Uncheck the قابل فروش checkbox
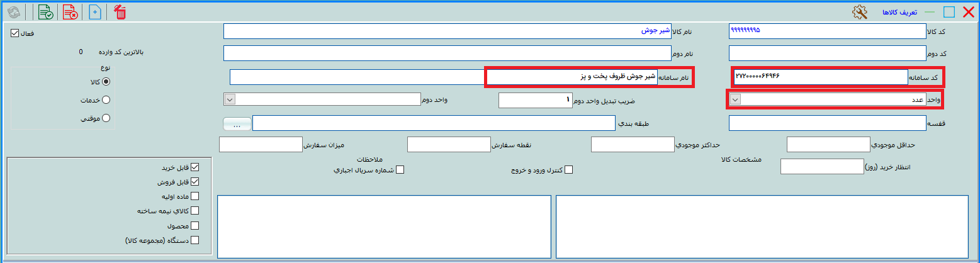The height and width of the screenshot is (263, 980). [x=194, y=182]
